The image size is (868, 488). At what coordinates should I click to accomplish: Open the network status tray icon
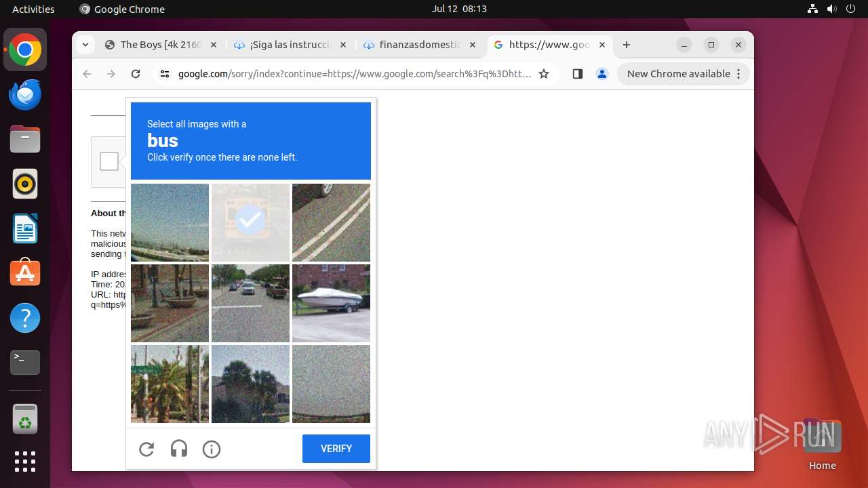pyautogui.click(x=812, y=9)
